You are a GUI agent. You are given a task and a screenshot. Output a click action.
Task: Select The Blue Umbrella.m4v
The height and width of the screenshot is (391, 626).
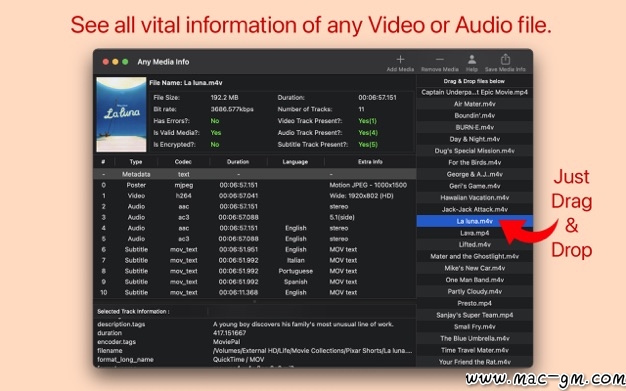pos(474,338)
